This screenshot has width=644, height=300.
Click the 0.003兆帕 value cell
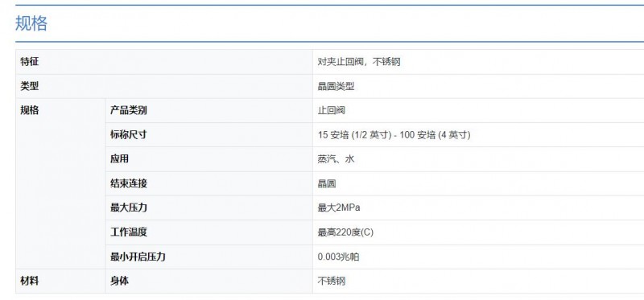pos(478,257)
